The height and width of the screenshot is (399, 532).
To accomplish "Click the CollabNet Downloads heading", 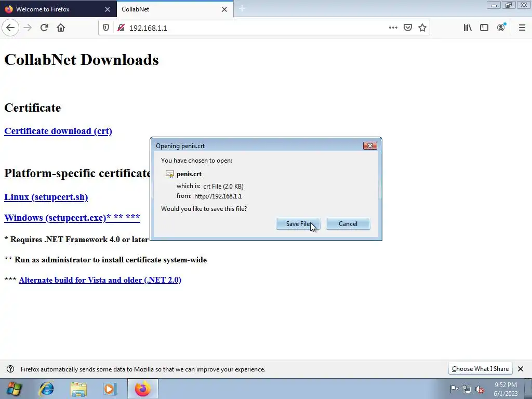I will [x=82, y=60].
